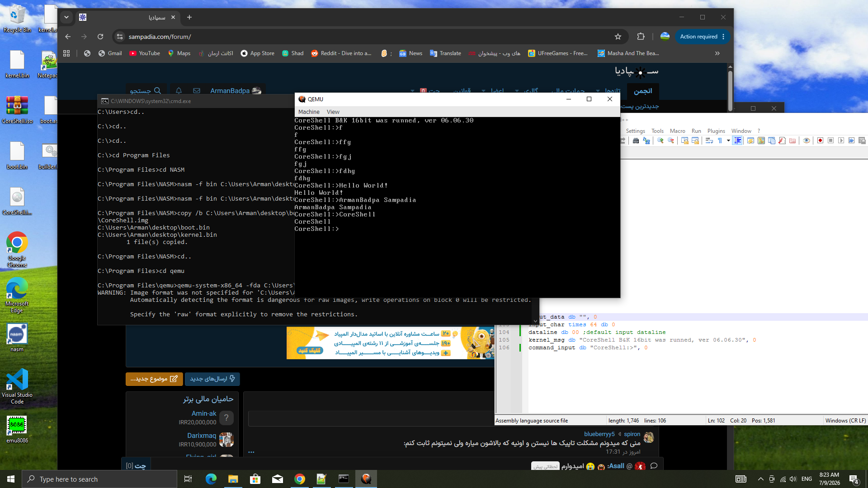Show hidden system tray icons chevron

coord(760,479)
